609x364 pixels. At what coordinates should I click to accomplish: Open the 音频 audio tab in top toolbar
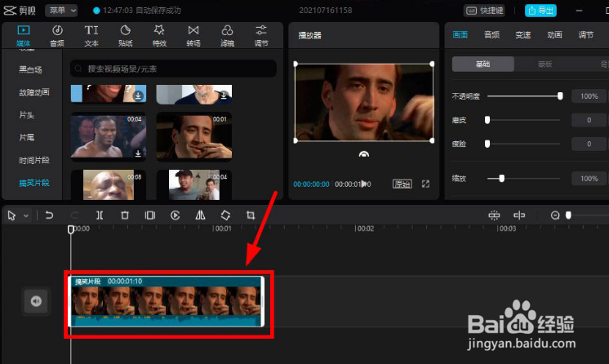(x=57, y=35)
